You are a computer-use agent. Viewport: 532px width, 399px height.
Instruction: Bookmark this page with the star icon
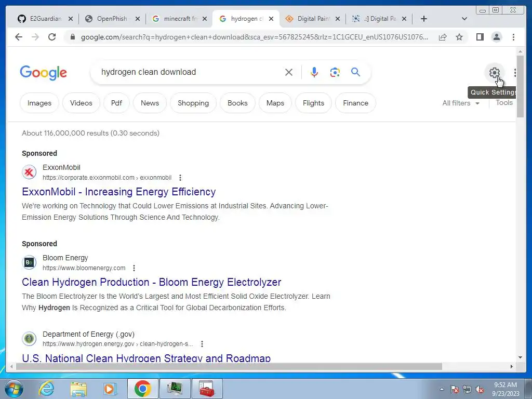(459, 37)
